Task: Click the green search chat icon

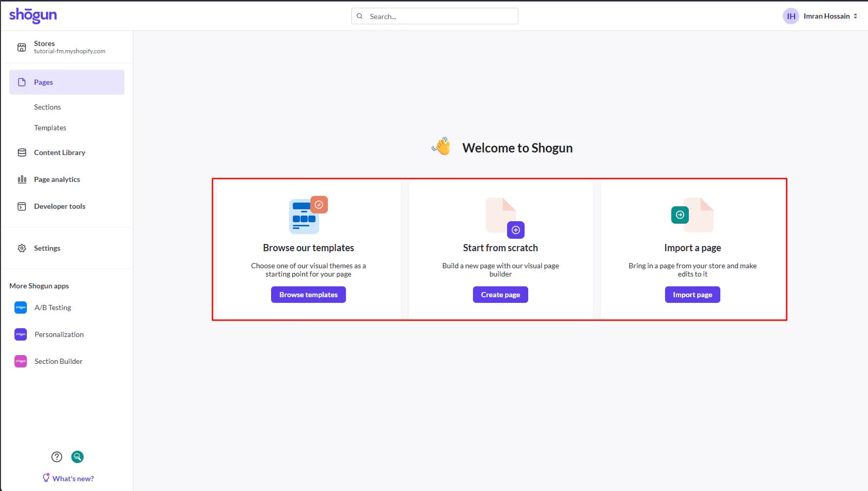Action: click(x=77, y=457)
